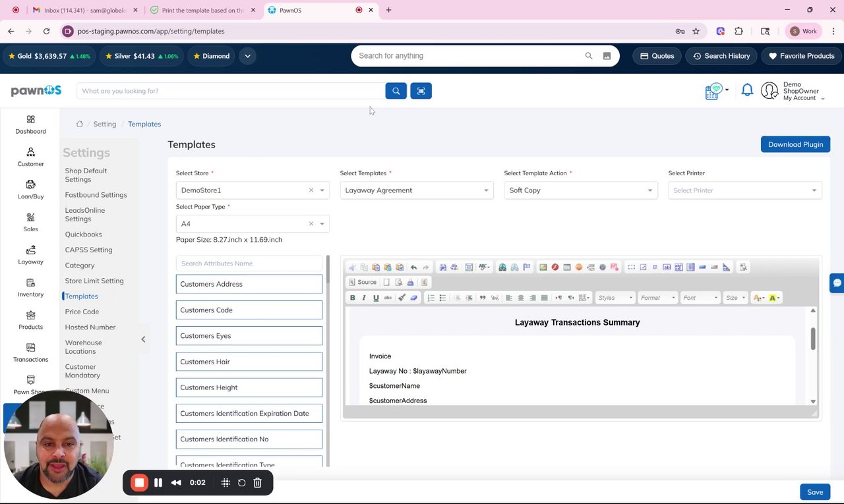Image resolution: width=844 pixels, height=504 pixels.
Task: Open the Customer section in sidebar
Action: [30, 157]
